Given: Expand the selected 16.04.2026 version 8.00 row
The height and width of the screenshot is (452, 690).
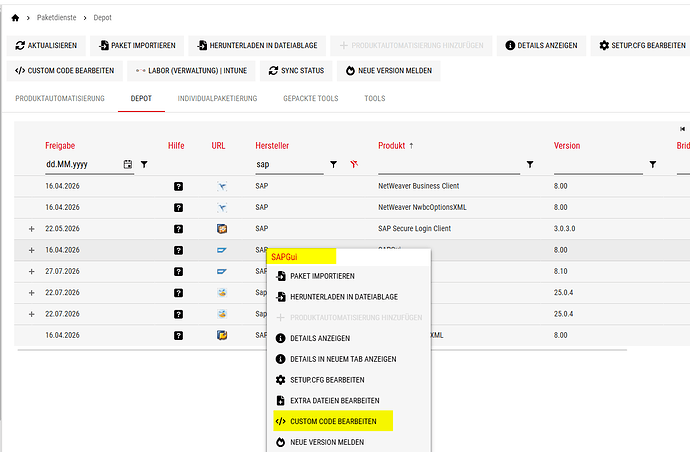Looking at the screenshot, I should point(32,250).
